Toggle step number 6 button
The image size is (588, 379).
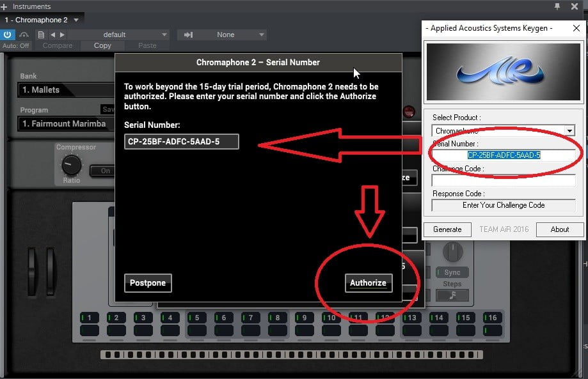click(x=224, y=318)
